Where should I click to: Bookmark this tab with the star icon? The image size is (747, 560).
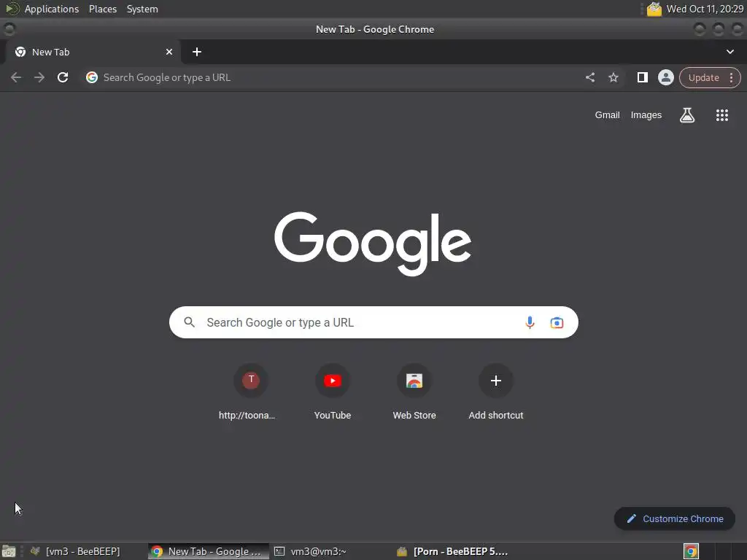click(x=613, y=77)
